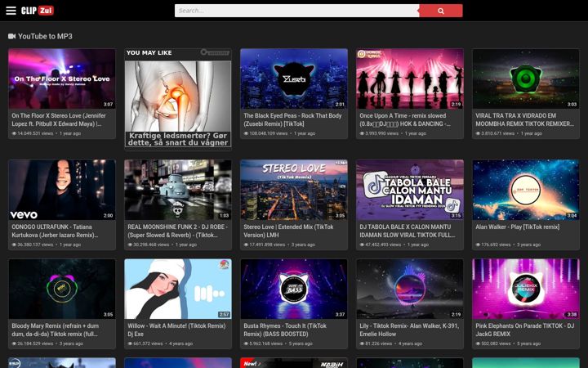Open the Alan Walker Play galaxy thumbnail
This screenshot has height=368, width=588.
click(x=525, y=190)
